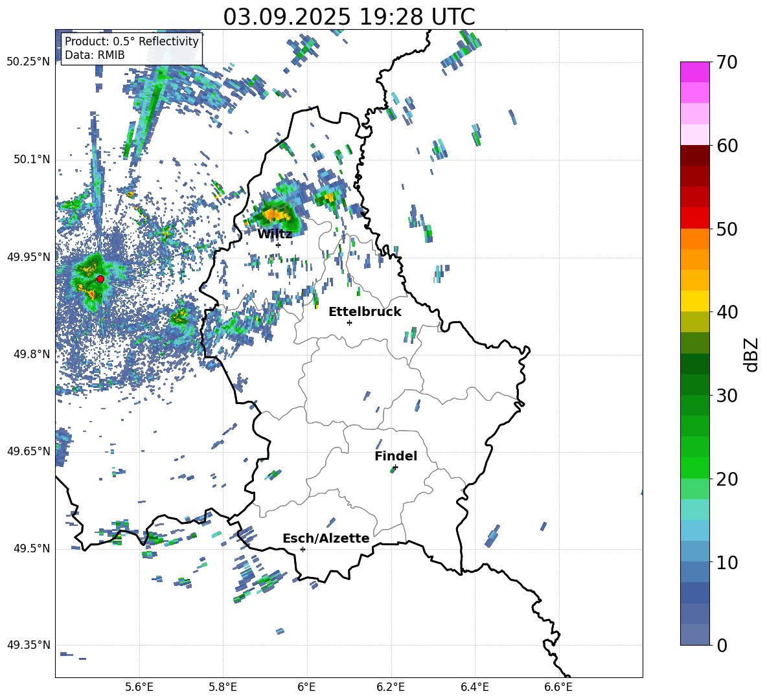Click the colorbar value 60
Viewport: 767px width, 700px height.
coord(727,146)
